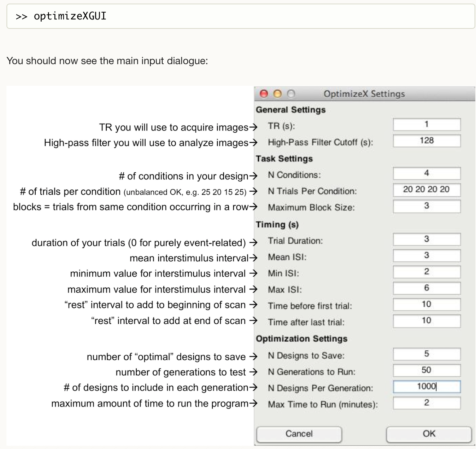Edit the N Trials Per Condition field
Screen dimensions: 476x449
(x=427, y=190)
